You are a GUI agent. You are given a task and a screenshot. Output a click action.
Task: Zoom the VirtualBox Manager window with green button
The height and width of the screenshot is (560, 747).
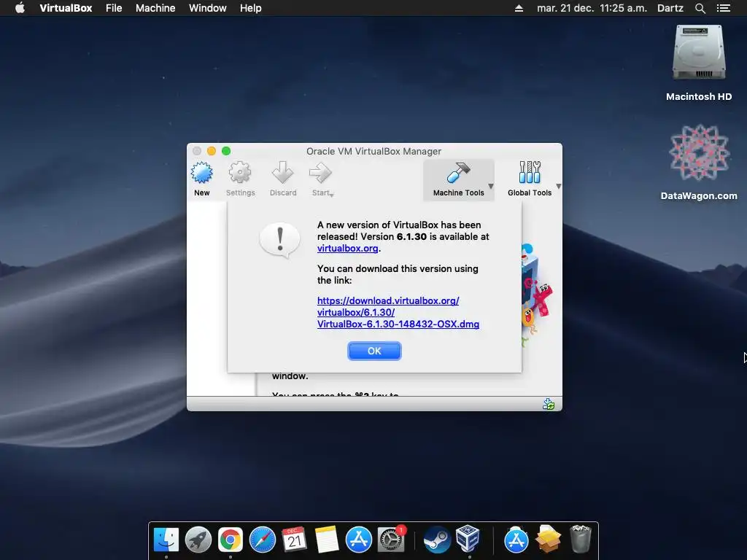(x=226, y=151)
